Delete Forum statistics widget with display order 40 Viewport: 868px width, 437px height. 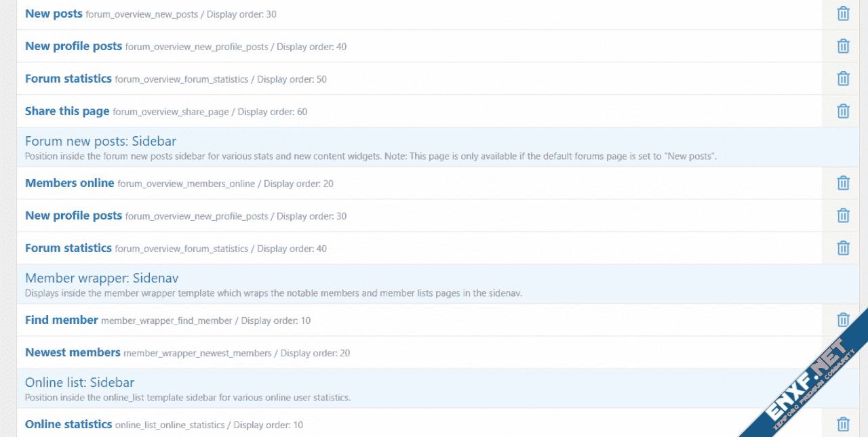[843, 248]
